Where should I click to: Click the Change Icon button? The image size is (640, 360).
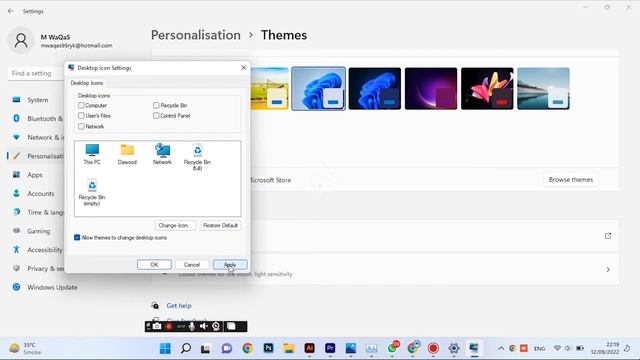tap(175, 225)
